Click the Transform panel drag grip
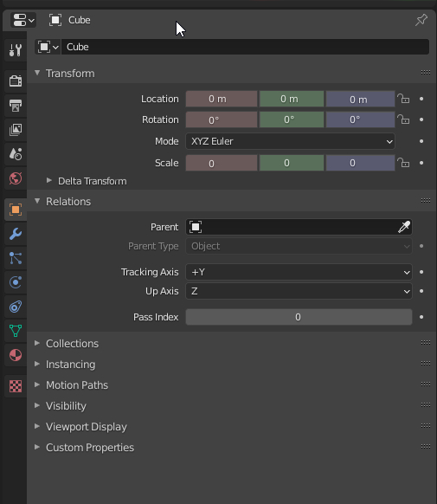The height and width of the screenshot is (504, 437). coord(426,73)
